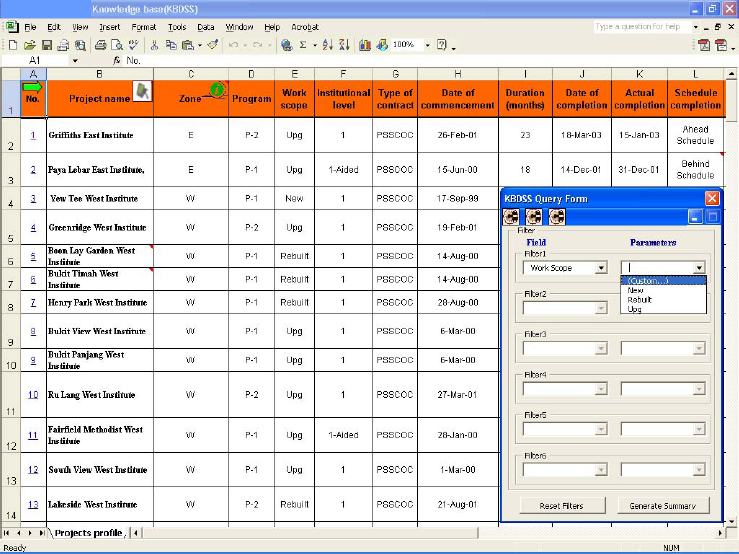This screenshot has height=554, width=739.
Task: Open the Insert menu
Action: 110,27
